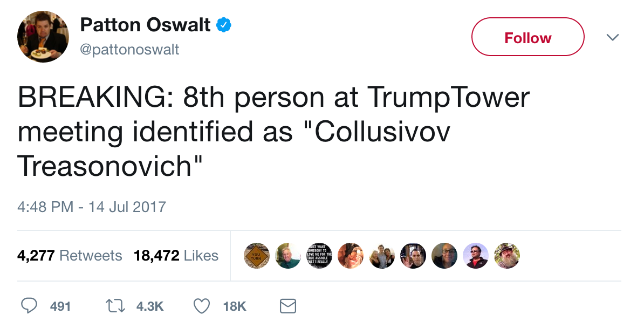Open the Patton Oswalt profile name link
The height and width of the screenshot is (328, 644).
[145, 25]
